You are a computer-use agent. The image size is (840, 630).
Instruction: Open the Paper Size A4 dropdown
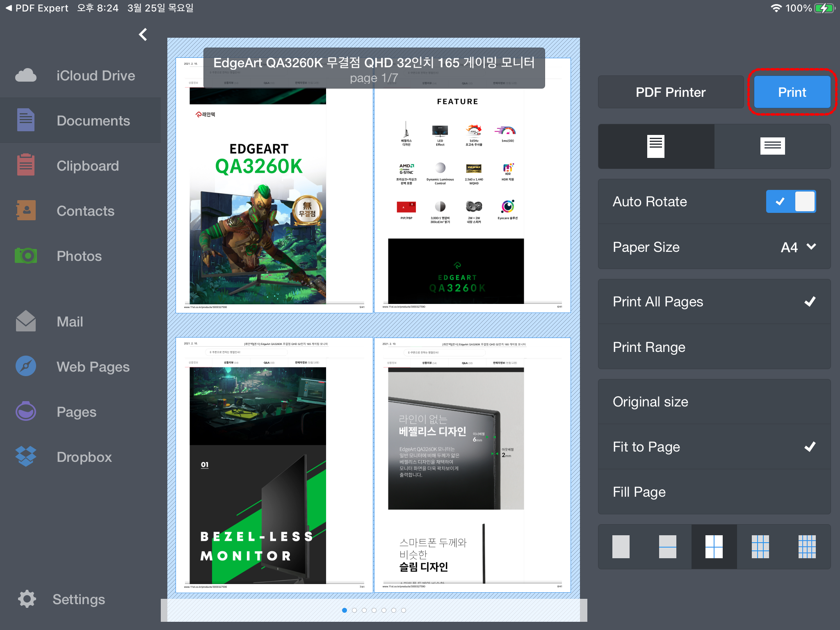tap(798, 247)
